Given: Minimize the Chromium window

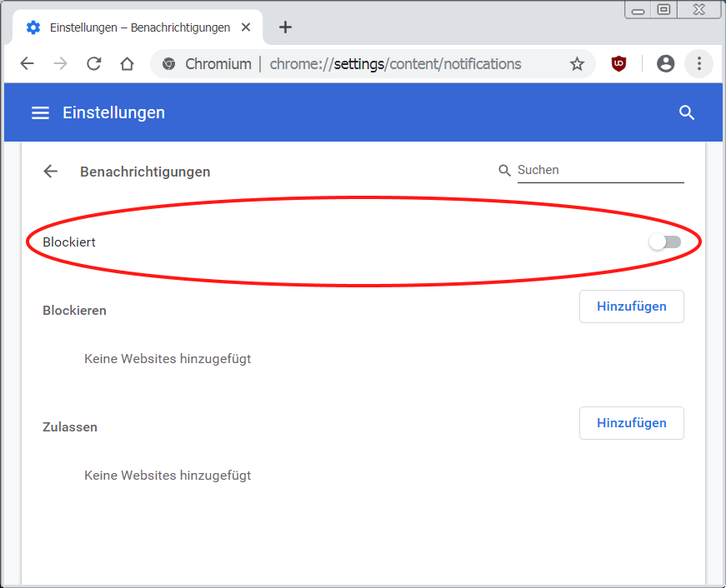Looking at the screenshot, I should coord(638,10).
